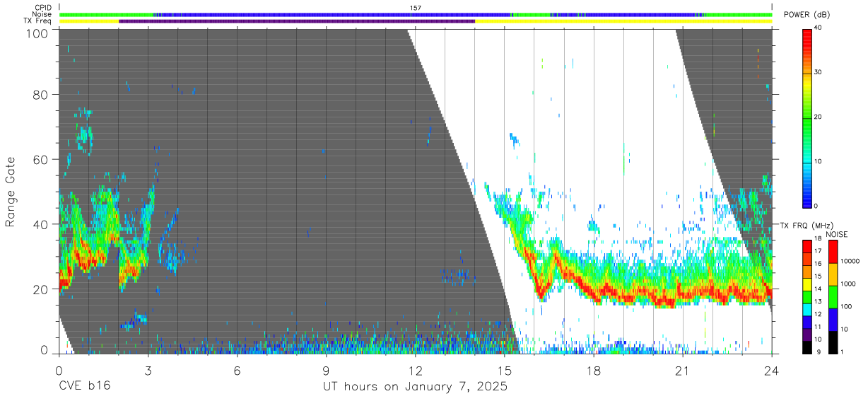Select the 13 MHz label of TX FRQ legend
Screen dimensions: 868x401
pyautogui.click(x=819, y=301)
